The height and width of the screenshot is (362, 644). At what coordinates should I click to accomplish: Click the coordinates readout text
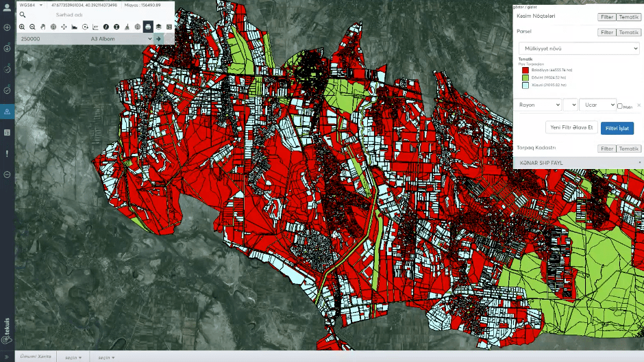[84, 5]
